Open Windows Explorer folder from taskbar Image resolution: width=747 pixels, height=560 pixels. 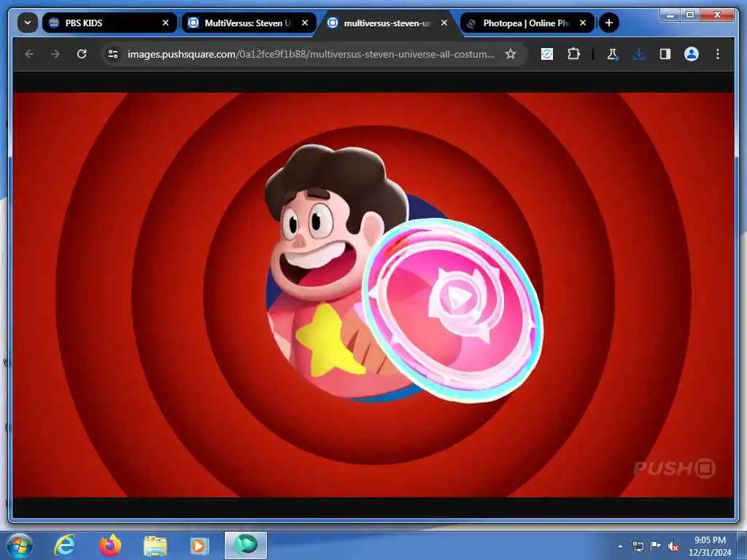[x=155, y=546]
